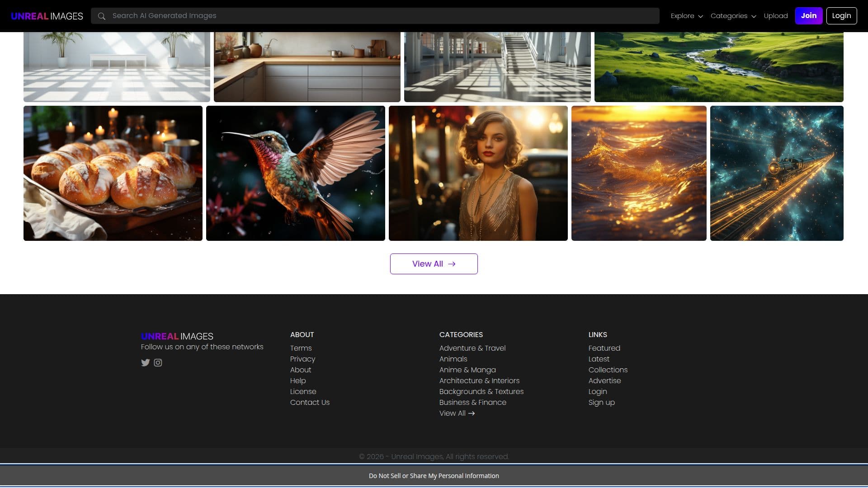This screenshot has width=868, height=488.
Task: Click the Unreal Images footer logo
Action: pos(177,336)
